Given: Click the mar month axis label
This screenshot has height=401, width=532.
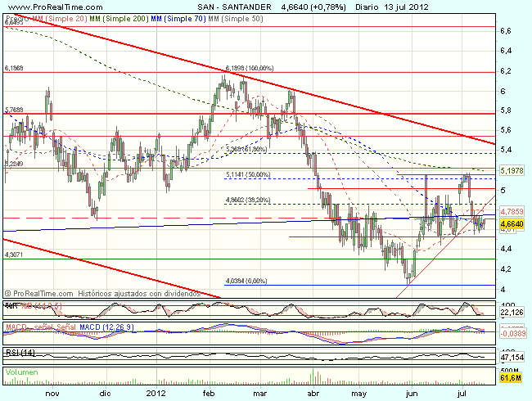Looking at the screenshot, I should (260, 394).
